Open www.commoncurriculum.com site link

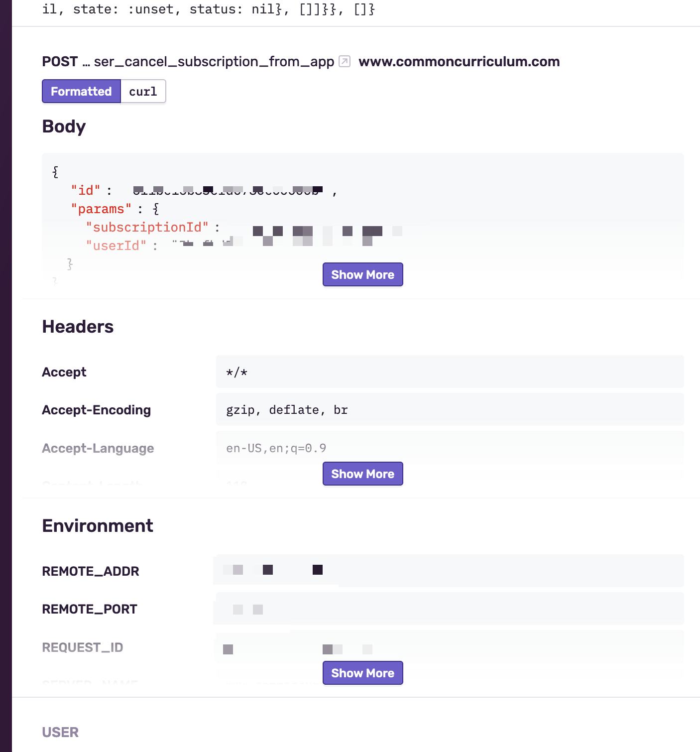tap(459, 61)
